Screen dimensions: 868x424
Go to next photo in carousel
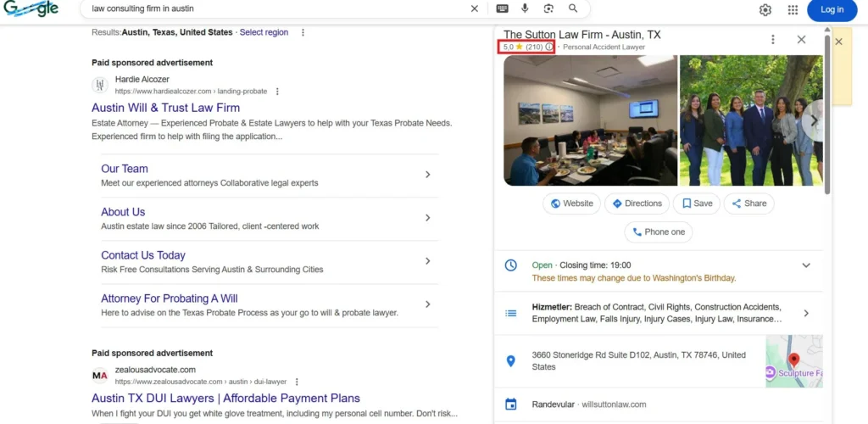(x=813, y=120)
